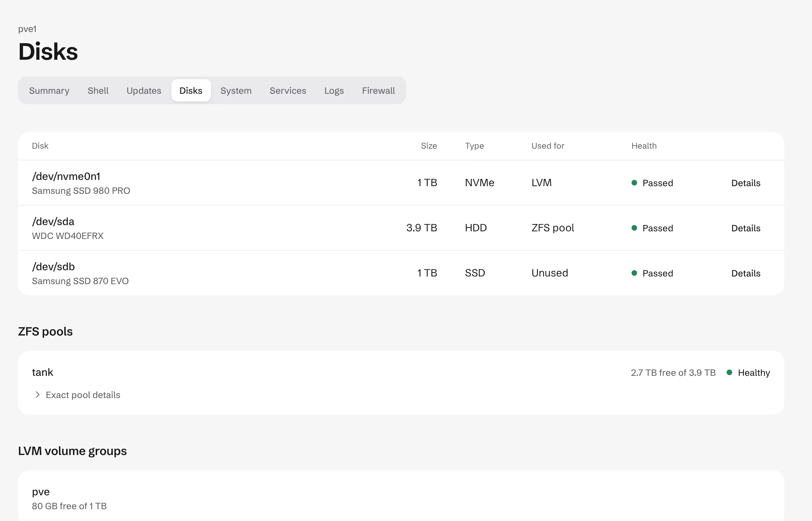Click the HDD type cell
Image resolution: width=812 pixels, height=521 pixels.
pos(476,228)
